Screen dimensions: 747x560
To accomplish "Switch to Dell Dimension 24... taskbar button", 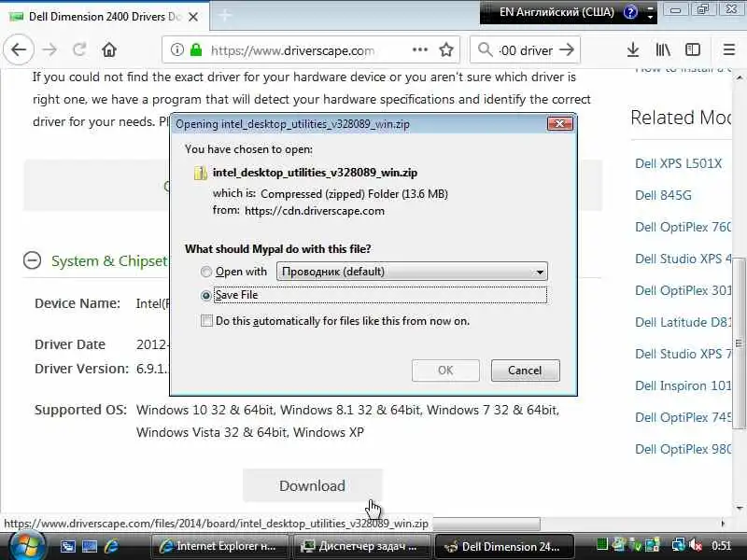I will pos(504,546).
